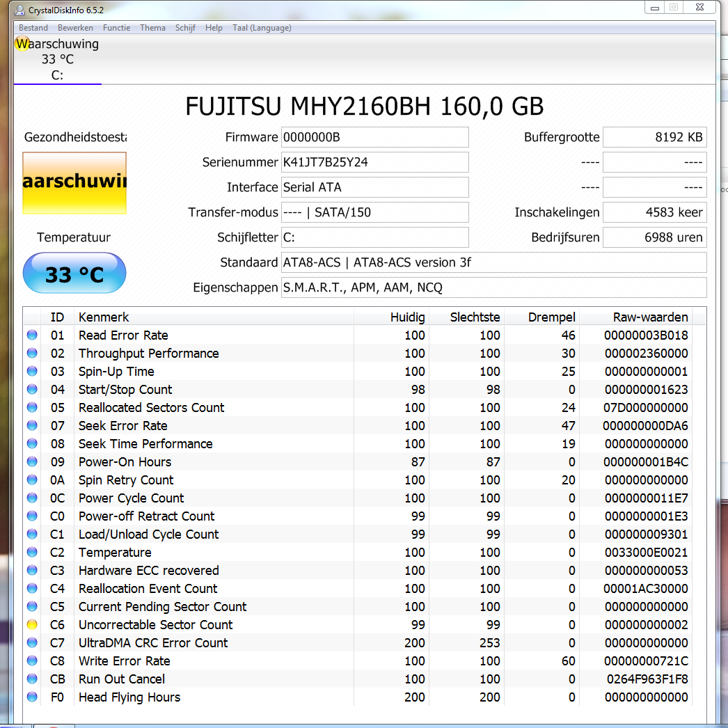
Task: Click the yellow warning icon for Uncorrectable Sector Count
Action: pyautogui.click(x=32, y=624)
